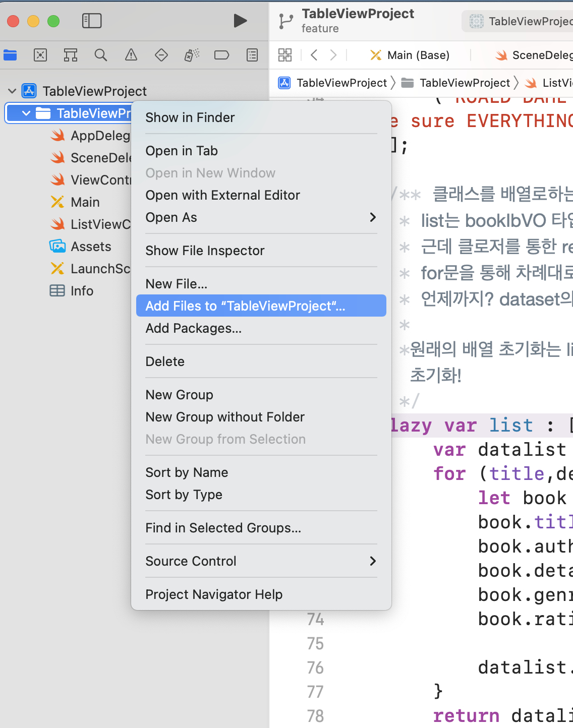Choose Show File Inspector
Screen dimensions: 573x728
261,251
